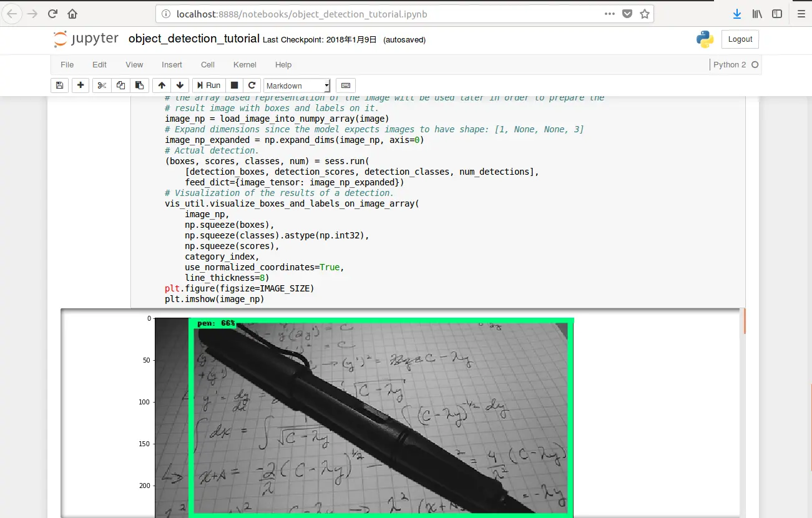The height and width of the screenshot is (518, 812).
Task: Toggle the browser sidebar view
Action: coord(777,14)
